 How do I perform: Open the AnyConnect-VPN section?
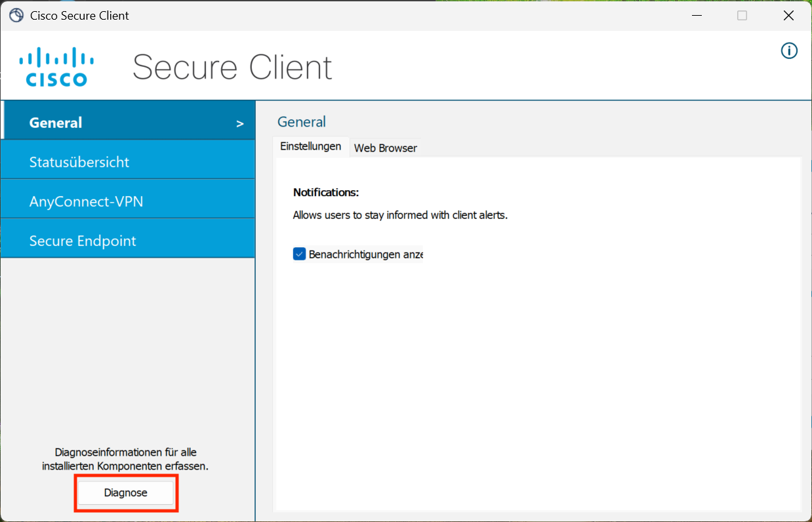(86, 201)
